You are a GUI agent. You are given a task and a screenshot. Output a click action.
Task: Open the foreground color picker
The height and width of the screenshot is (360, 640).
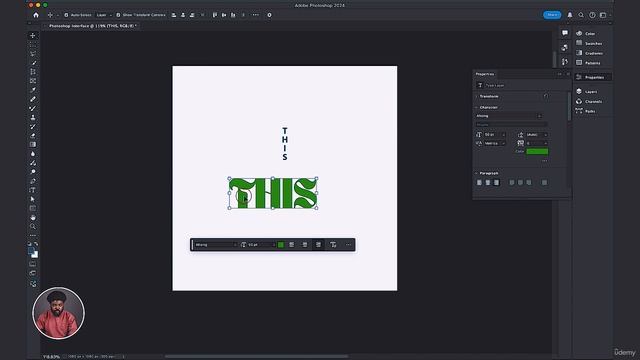pyautogui.click(x=31, y=251)
